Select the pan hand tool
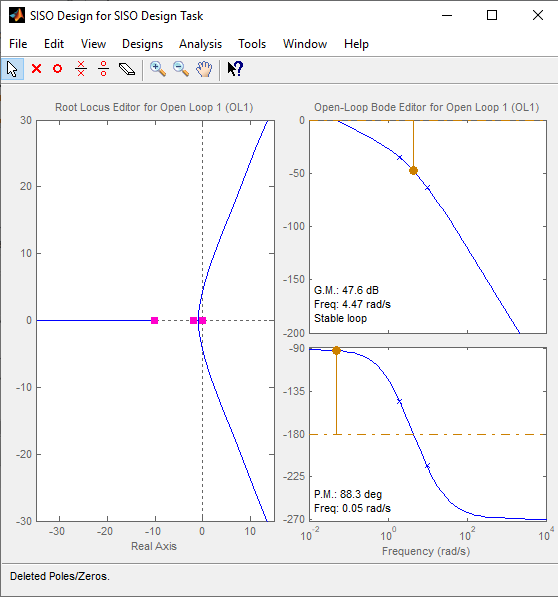Screen dimensions: 558x597 click(204, 69)
